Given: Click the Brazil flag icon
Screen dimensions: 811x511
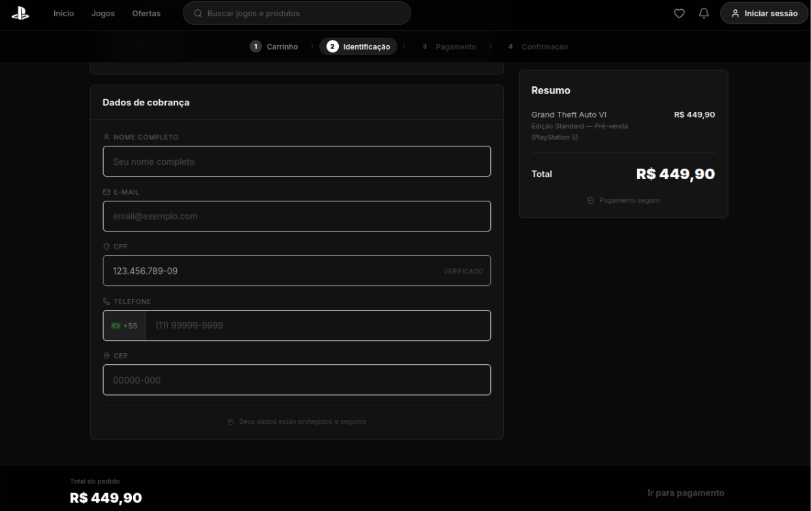Looking at the screenshot, I should (116, 326).
